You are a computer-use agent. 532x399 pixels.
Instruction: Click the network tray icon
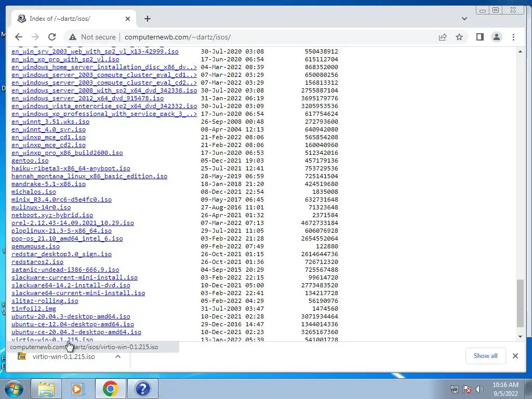point(454,389)
